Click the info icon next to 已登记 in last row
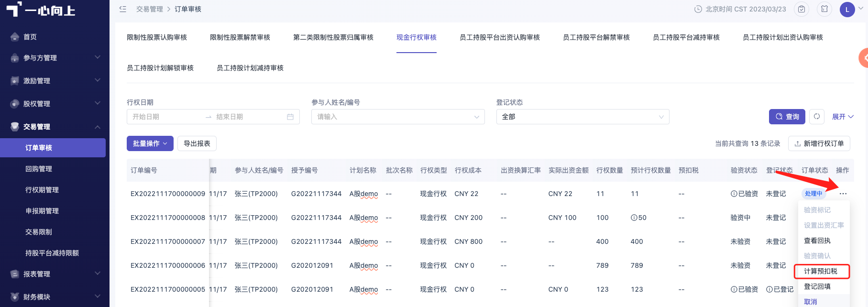This screenshot has height=307, width=868. (769, 289)
